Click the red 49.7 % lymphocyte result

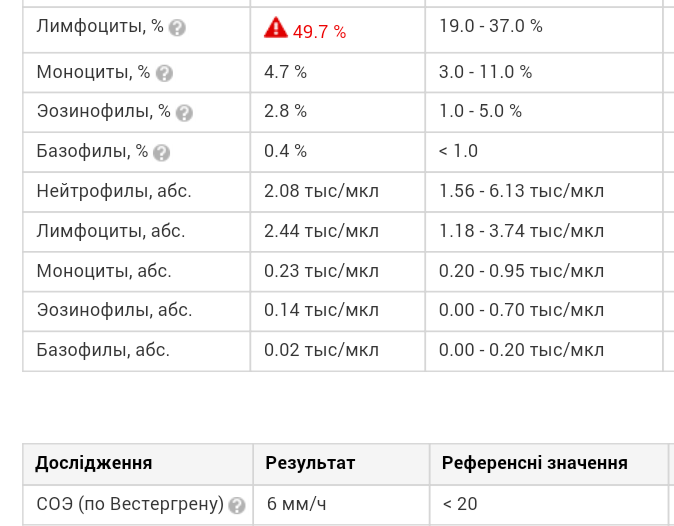coord(320,32)
